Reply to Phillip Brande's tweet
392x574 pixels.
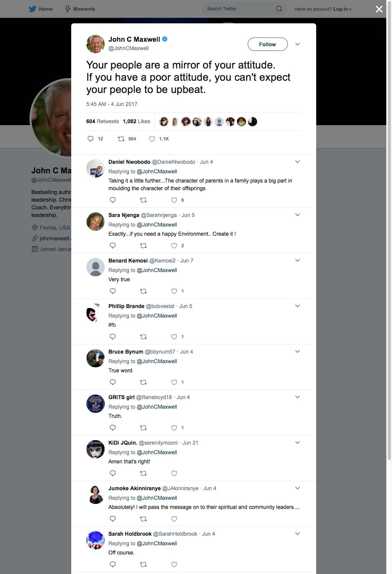pos(113,337)
